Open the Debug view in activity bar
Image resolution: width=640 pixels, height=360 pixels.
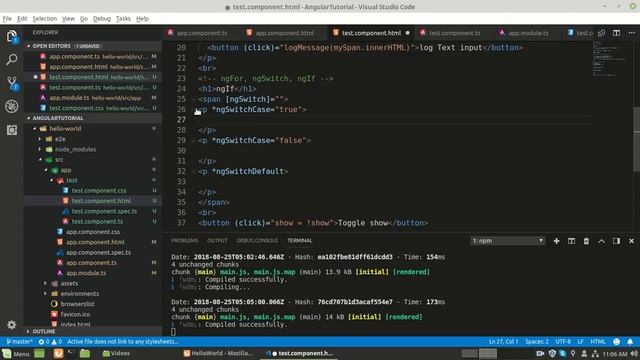[x=12, y=107]
